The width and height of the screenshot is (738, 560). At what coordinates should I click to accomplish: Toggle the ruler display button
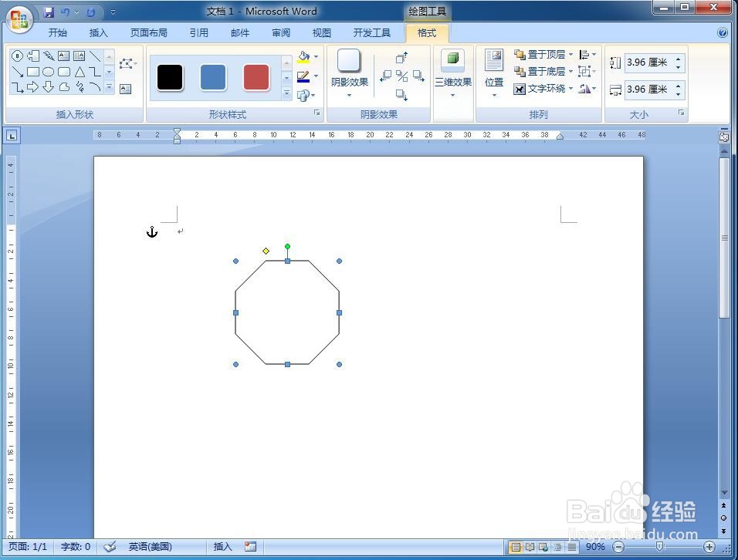[724, 137]
